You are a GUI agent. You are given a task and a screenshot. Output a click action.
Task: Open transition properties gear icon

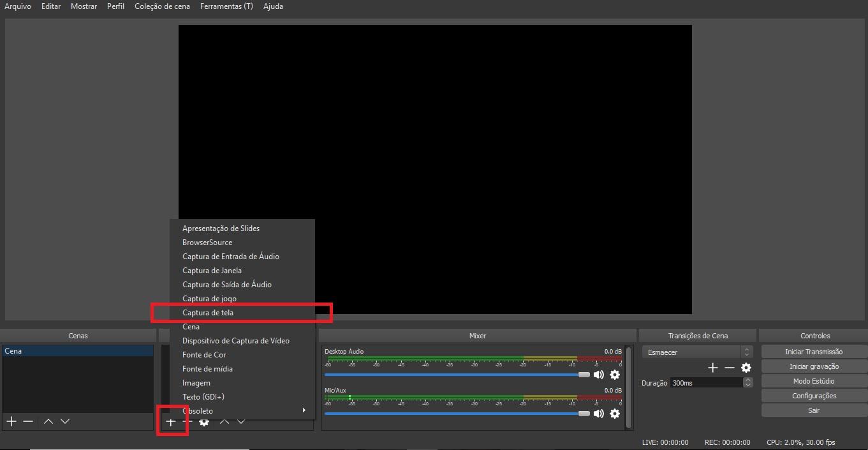[746, 368]
